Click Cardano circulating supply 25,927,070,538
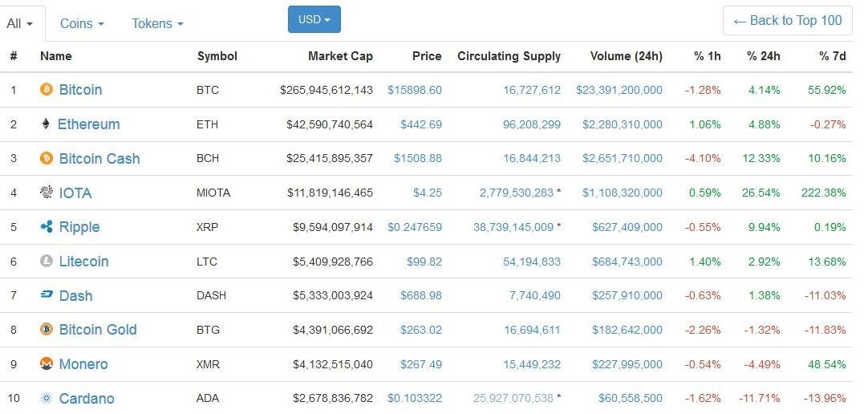 [x=513, y=399]
